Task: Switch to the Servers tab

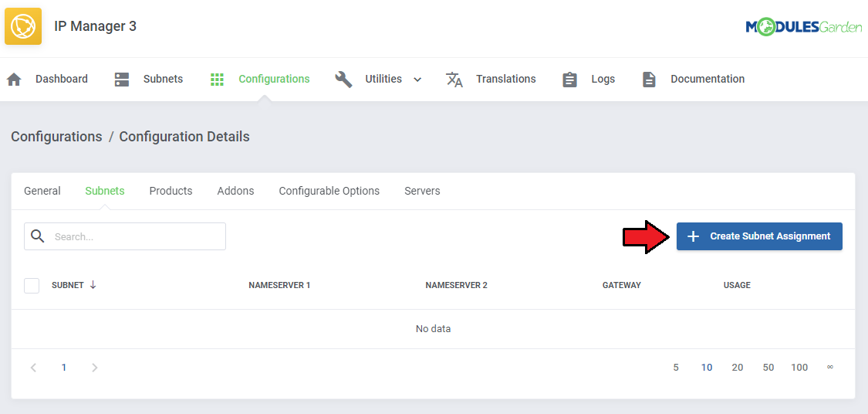Action: click(x=422, y=191)
